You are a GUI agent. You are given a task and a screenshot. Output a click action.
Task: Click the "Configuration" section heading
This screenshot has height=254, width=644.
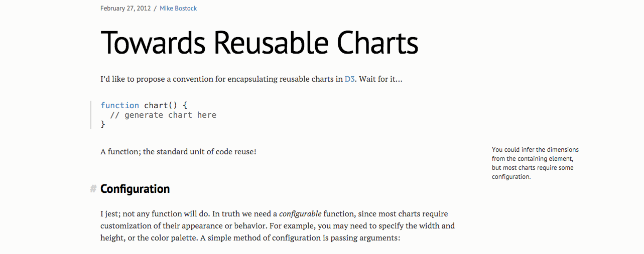click(135, 189)
